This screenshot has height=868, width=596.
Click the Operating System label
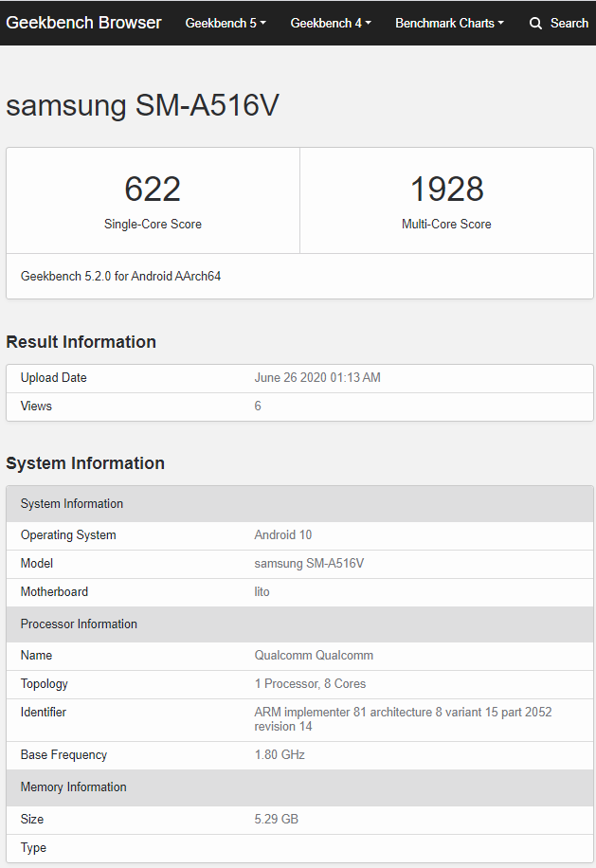click(x=68, y=535)
